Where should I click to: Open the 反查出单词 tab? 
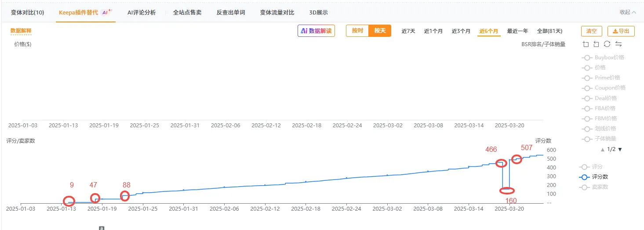click(x=231, y=12)
